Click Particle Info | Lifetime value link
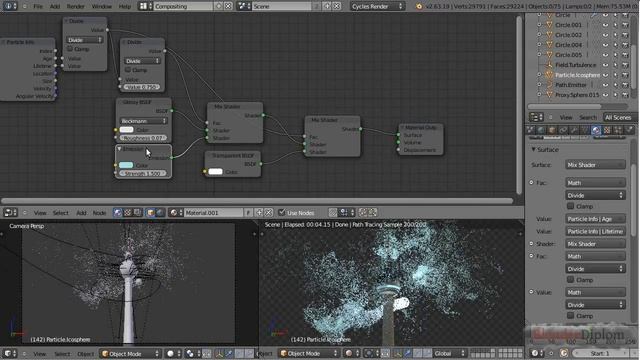 tap(595, 231)
